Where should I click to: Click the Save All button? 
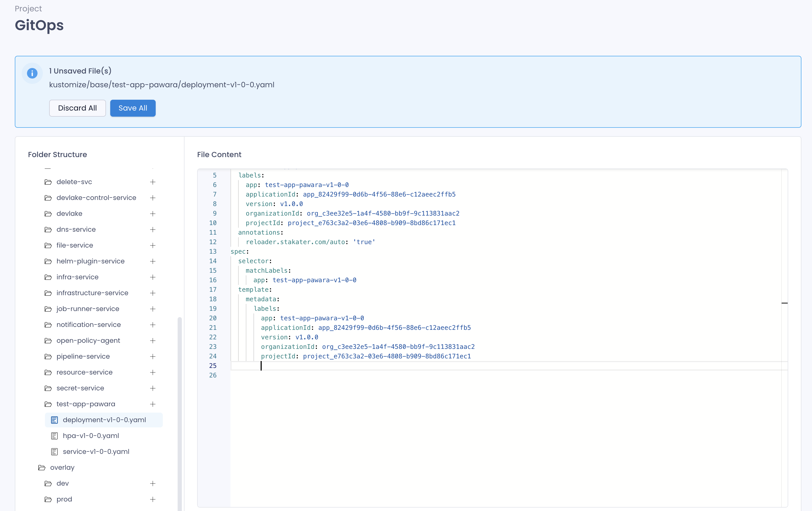(133, 108)
